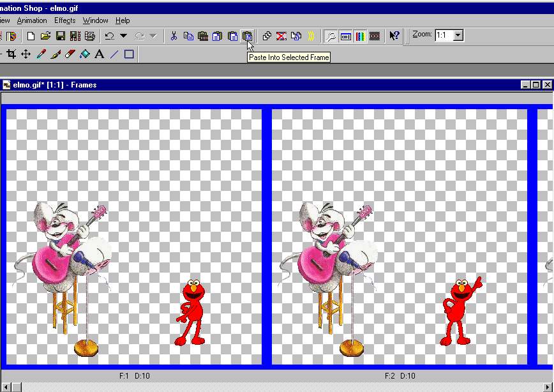Minimize the elmo.gif Frames window

coord(525,85)
